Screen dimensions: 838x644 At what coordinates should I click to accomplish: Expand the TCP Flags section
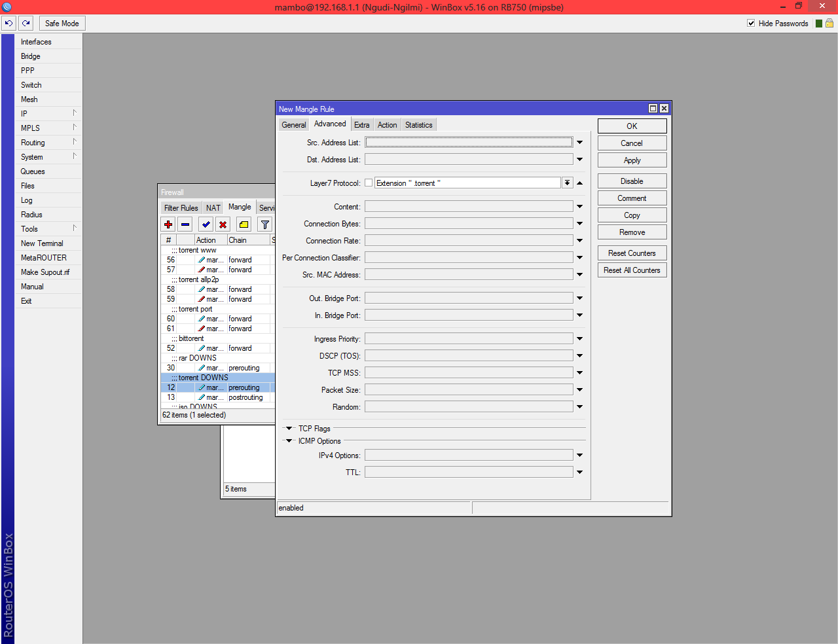289,429
